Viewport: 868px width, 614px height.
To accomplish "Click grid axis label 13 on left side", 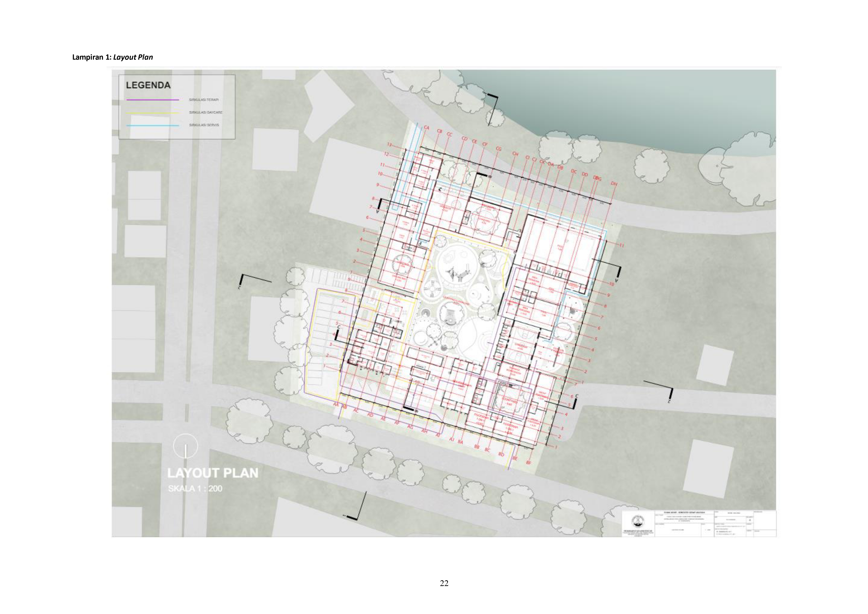I will (390, 145).
